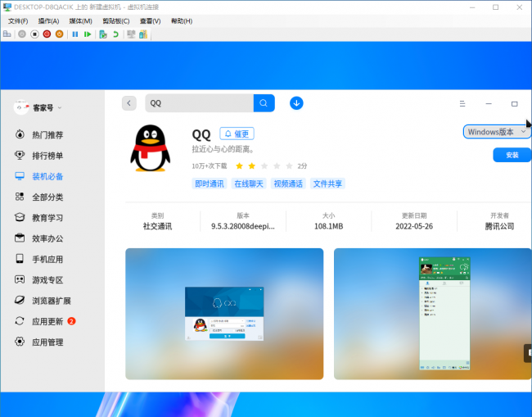Click the Share/zip toolbar icon at the toolbar's end
The height and width of the screenshot is (417, 532).
click(x=143, y=34)
